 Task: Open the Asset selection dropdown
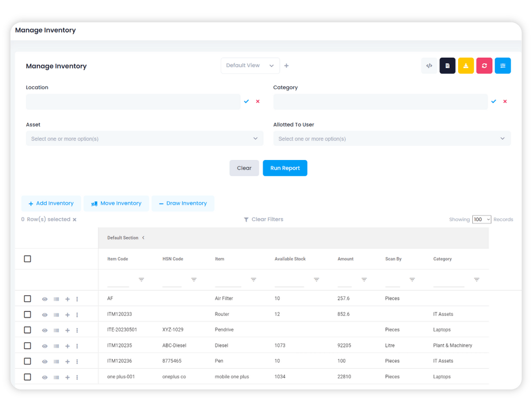point(144,138)
